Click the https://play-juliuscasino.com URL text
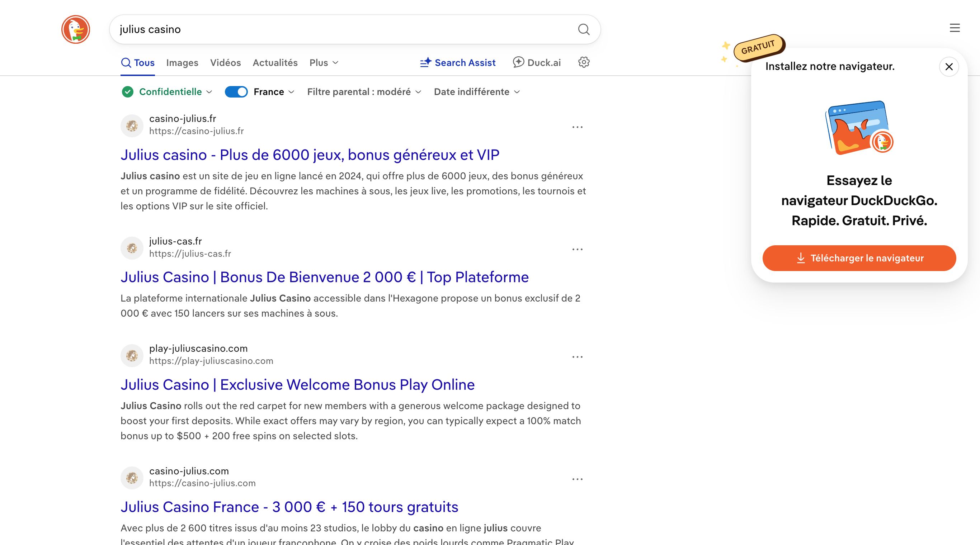Image resolution: width=980 pixels, height=545 pixels. pyautogui.click(x=211, y=361)
